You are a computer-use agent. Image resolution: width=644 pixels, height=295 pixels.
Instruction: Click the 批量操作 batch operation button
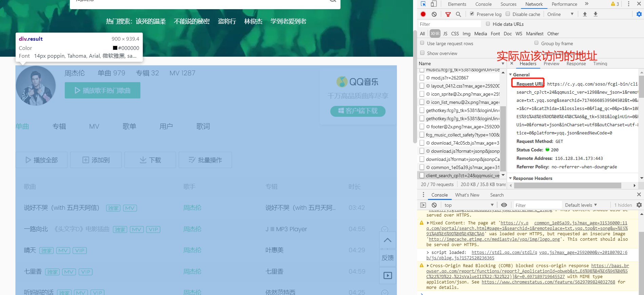(x=205, y=160)
